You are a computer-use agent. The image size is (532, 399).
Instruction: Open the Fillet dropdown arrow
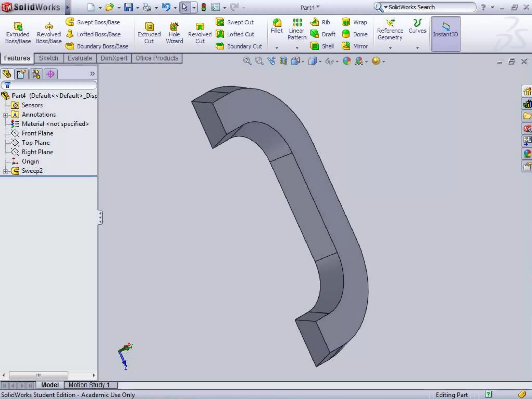[x=277, y=48]
